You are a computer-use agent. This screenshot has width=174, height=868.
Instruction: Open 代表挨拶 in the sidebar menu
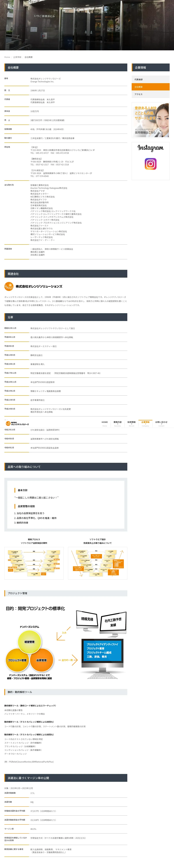[150, 80]
